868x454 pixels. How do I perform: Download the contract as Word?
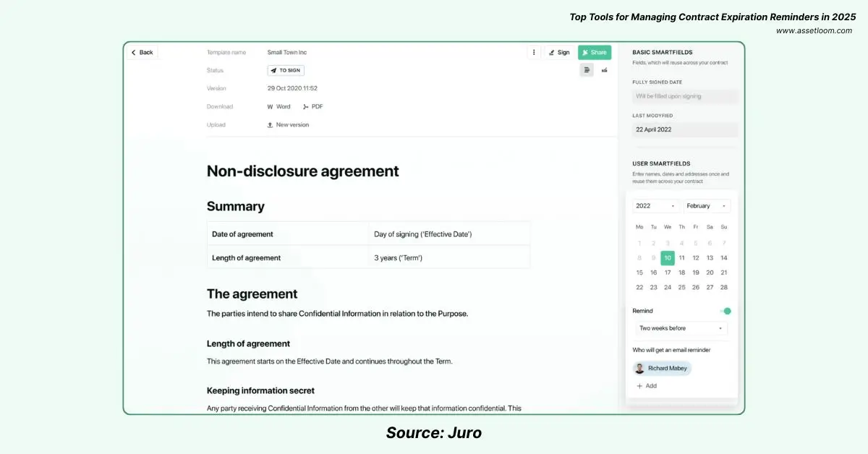278,106
